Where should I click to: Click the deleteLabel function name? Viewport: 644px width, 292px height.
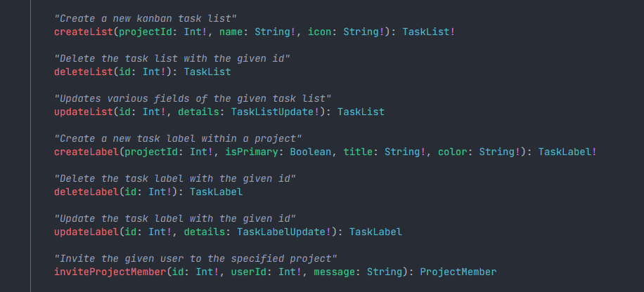pyautogui.click(x=86, y=192)
